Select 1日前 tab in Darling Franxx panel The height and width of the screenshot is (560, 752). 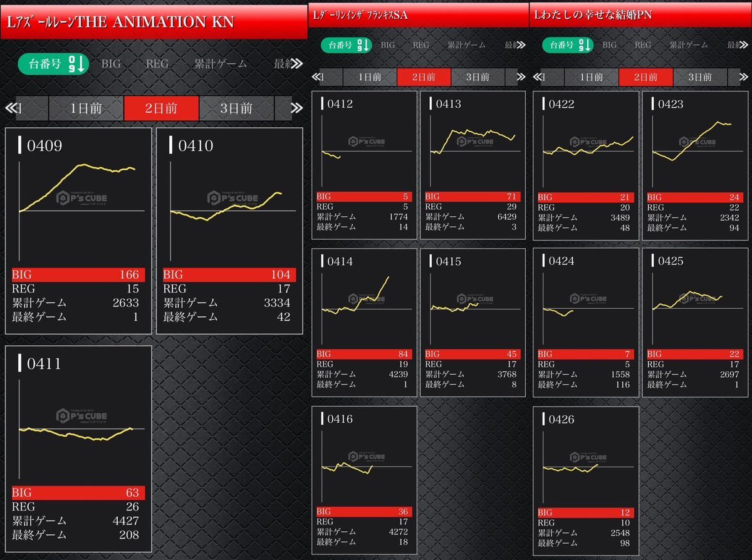tap(370, 77)
